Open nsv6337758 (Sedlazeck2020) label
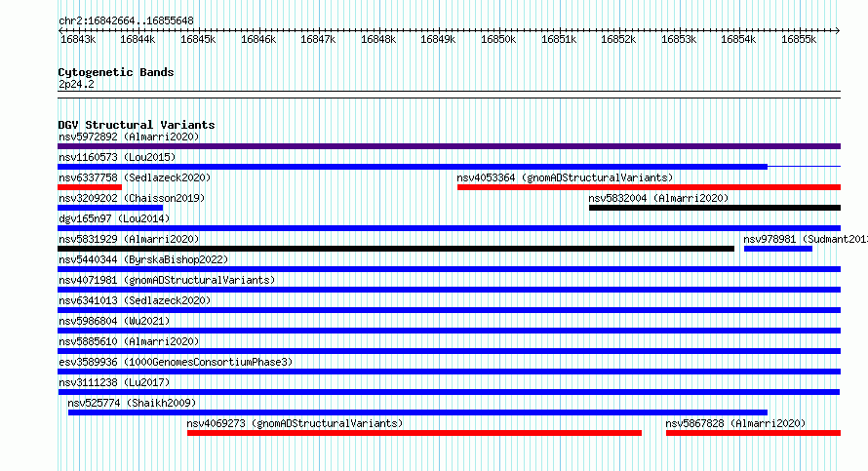This screenshot has width=868, height=471. tap(135, 177)
